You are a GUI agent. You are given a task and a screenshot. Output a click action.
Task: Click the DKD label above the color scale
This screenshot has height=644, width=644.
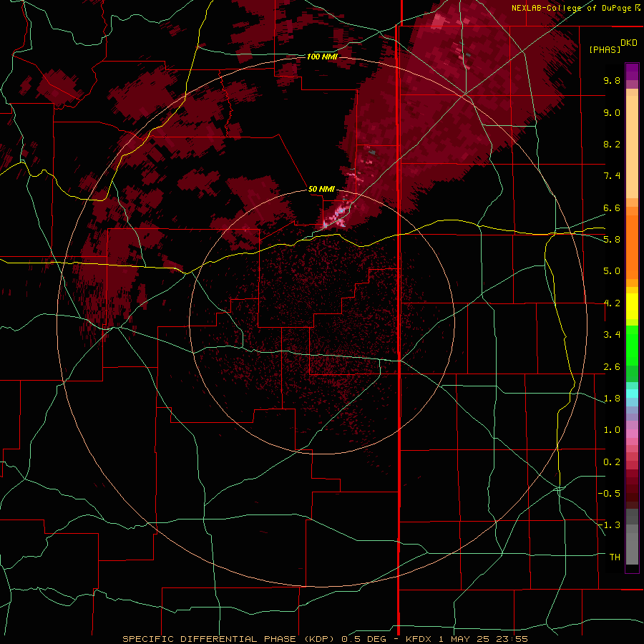pos(629,43)
